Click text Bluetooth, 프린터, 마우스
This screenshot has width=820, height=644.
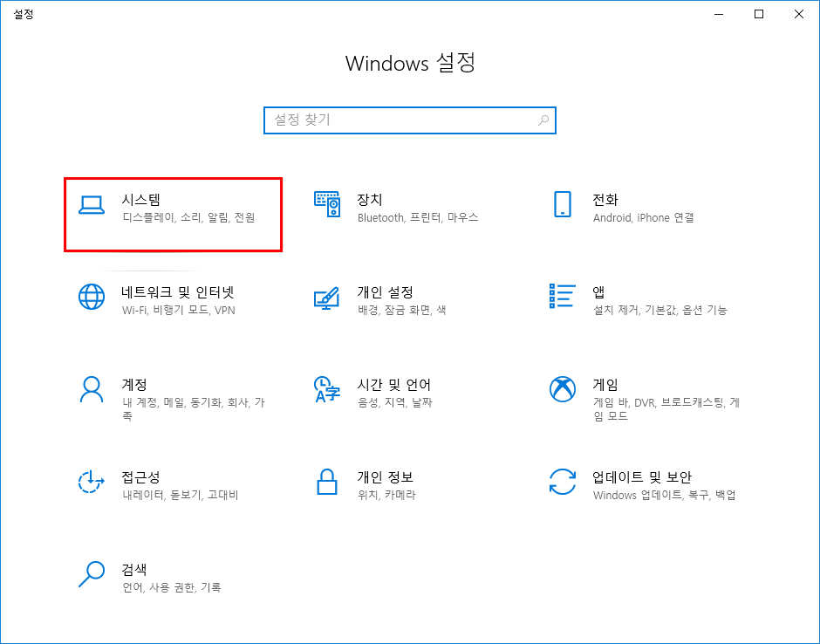coord(418,217)
